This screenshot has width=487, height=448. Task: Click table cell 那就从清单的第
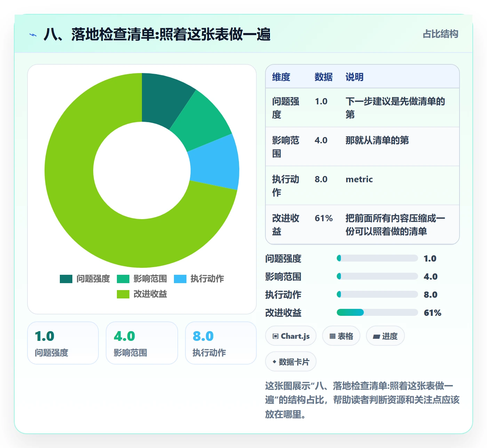coord(377,141)
